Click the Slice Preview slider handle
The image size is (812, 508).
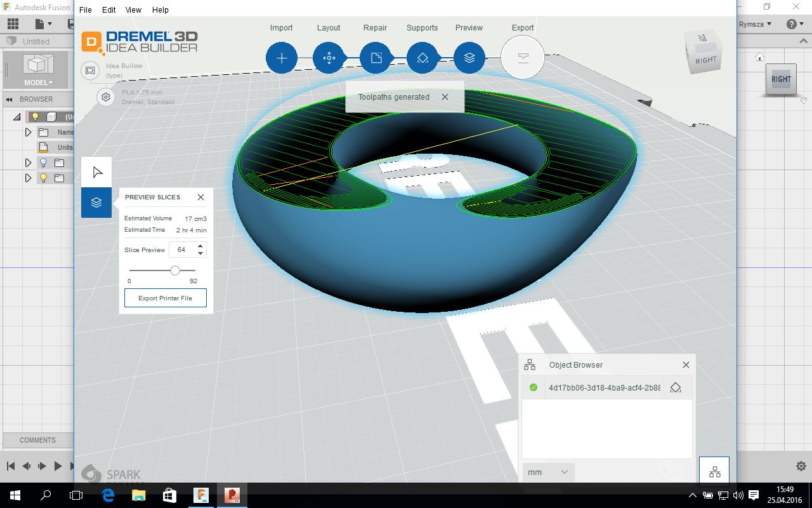pyautogui.click(x=175, y=271)
